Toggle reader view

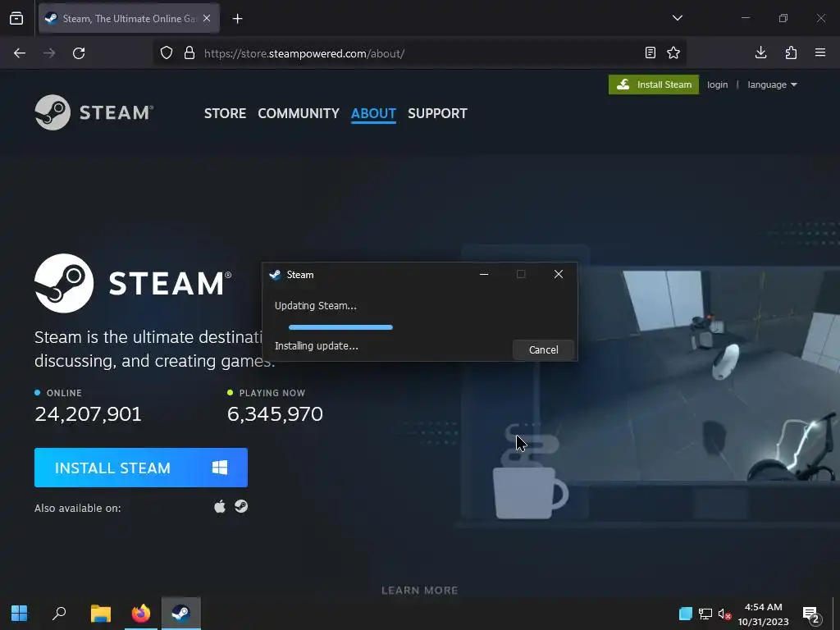pos(650,53)
